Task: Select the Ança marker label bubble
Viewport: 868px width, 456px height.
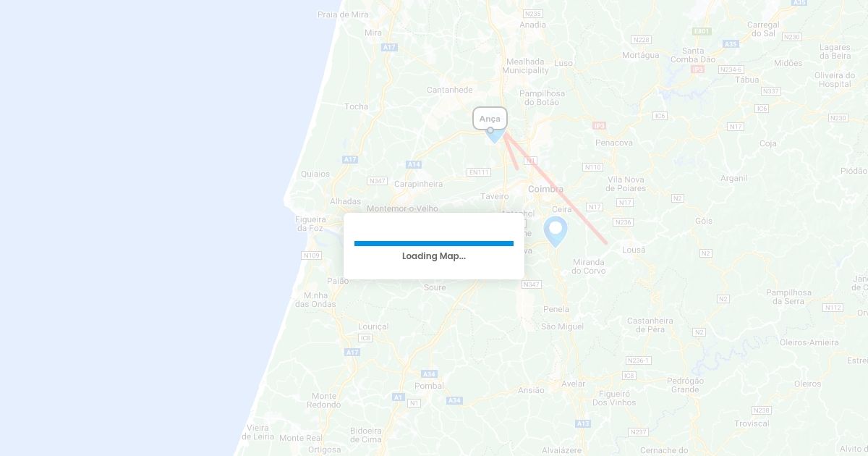Action: coord(490,119)
